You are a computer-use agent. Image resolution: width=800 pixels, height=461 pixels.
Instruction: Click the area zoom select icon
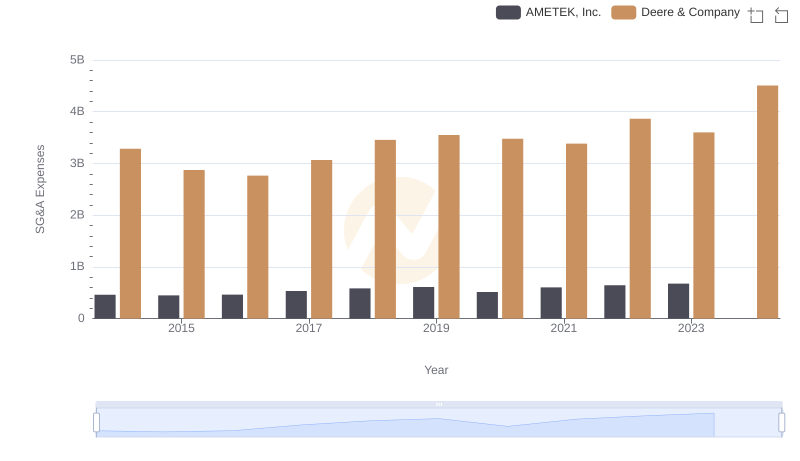tap(756, 15)
